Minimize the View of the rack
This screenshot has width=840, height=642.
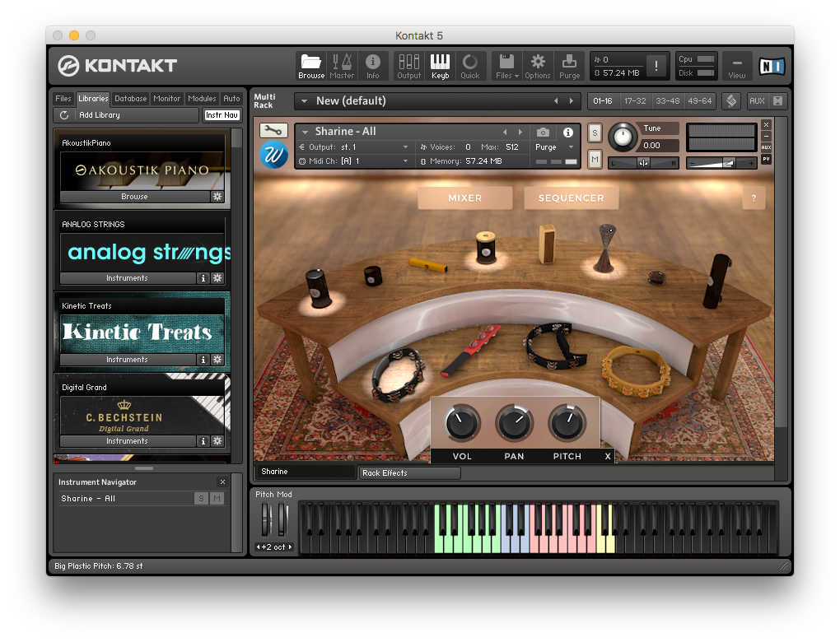point(736,67)
